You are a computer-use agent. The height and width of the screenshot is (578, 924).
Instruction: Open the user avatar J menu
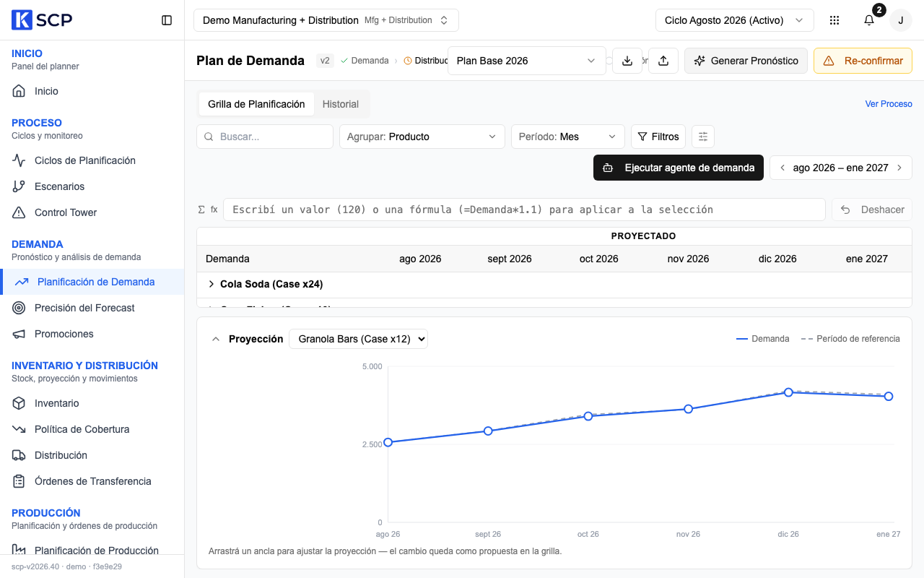tap(900, 20)
